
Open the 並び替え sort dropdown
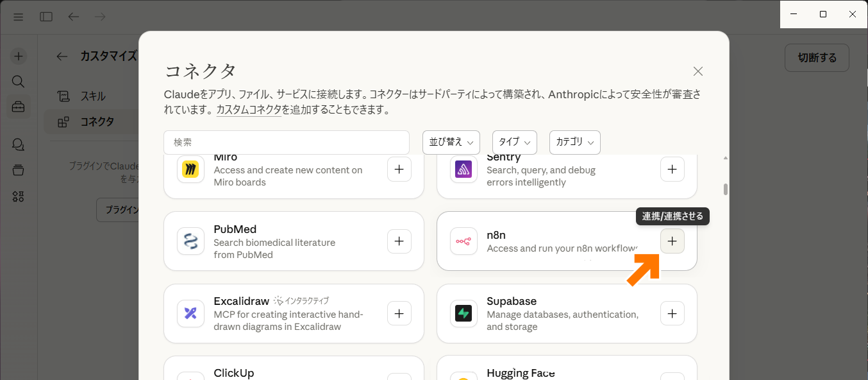(x=451, y=142)
